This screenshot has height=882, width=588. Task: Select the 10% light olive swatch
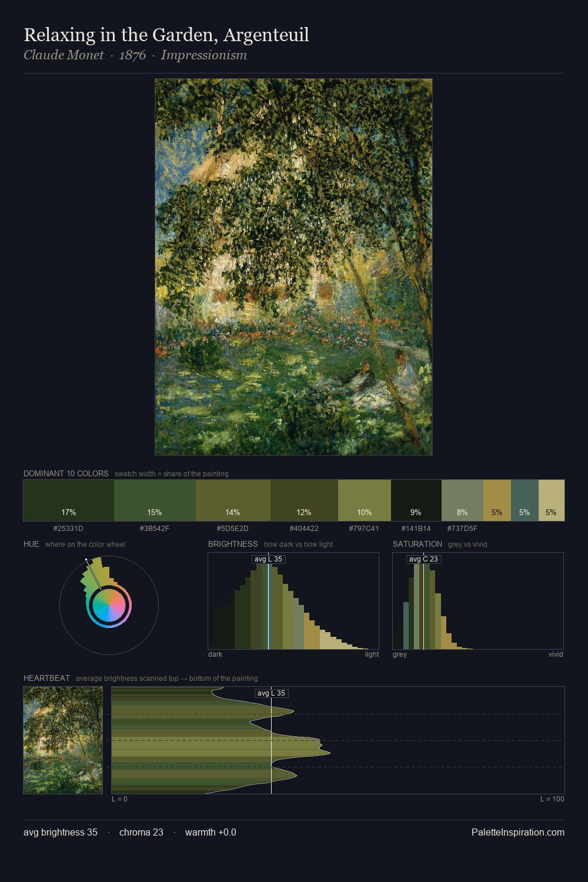coord(365,500)
